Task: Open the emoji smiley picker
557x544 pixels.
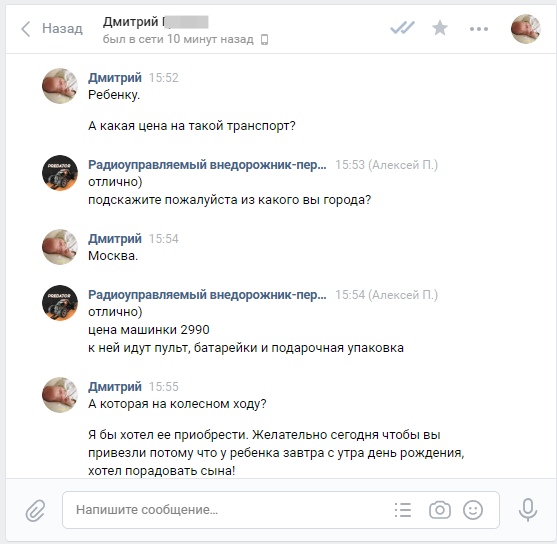Action: pyautogui.click(x=473, y=510)
